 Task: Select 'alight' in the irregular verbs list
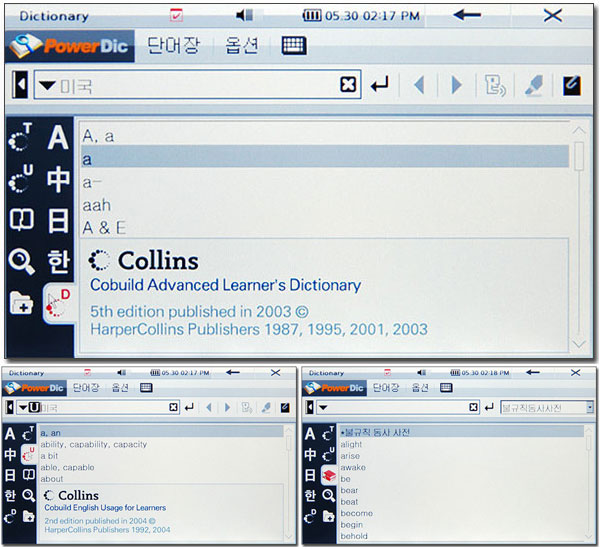click(x=462, y=444)
